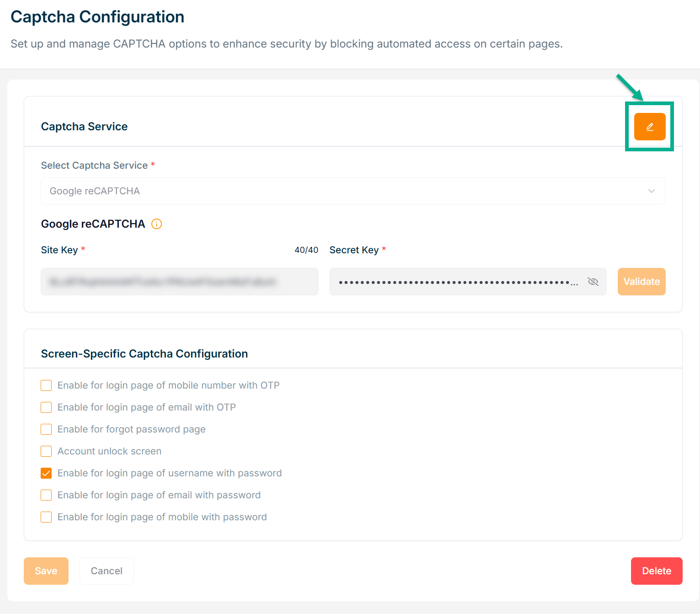
Task: Click the Save button
Action: pyautogui.click(x=46, y=571)
